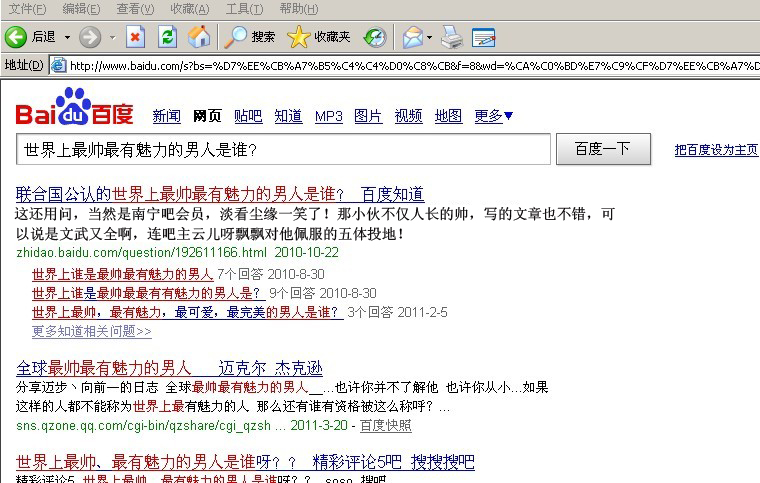Open the 收藏(A) menu
Viewport: 760px width, 483px height.
pyautogui.click(x=190, y=9)
